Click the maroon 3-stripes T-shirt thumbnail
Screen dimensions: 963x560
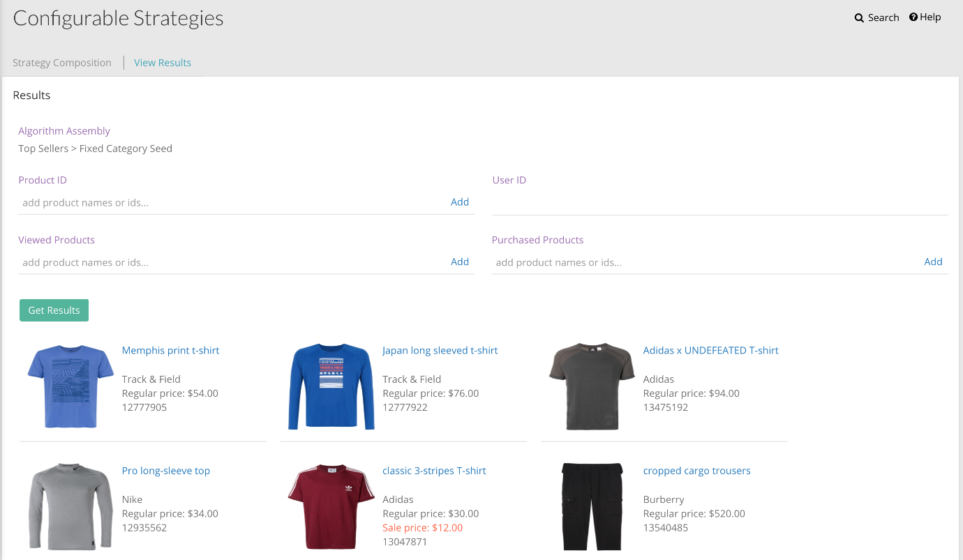pos(331,506)
